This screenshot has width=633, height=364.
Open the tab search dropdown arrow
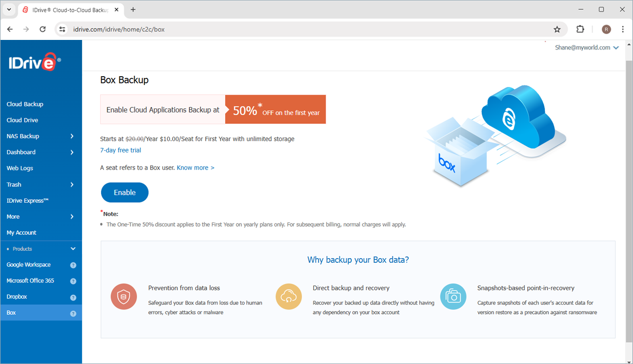[x=9, y=9]
